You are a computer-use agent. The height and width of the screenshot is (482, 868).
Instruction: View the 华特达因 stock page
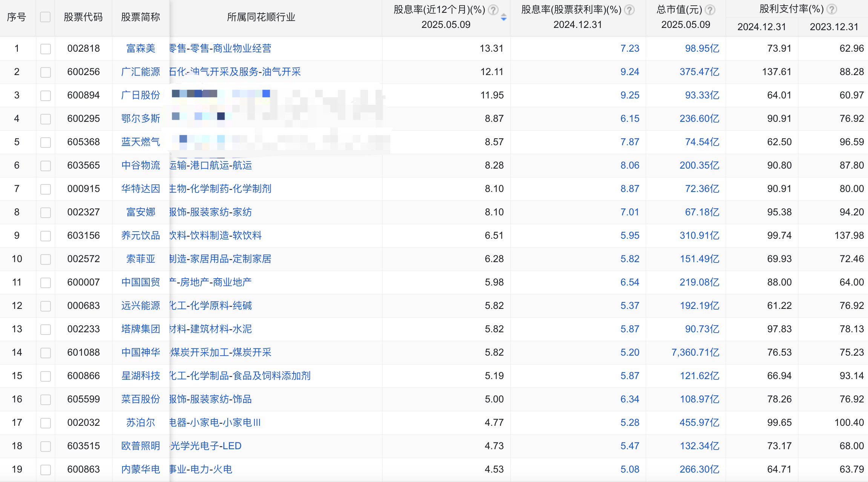[141, 189]
